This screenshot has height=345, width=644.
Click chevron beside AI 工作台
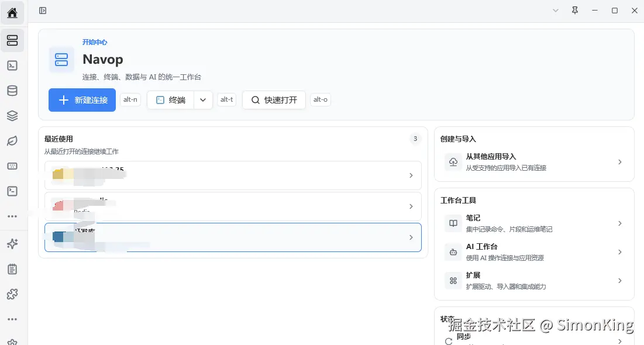click(620, 252)
